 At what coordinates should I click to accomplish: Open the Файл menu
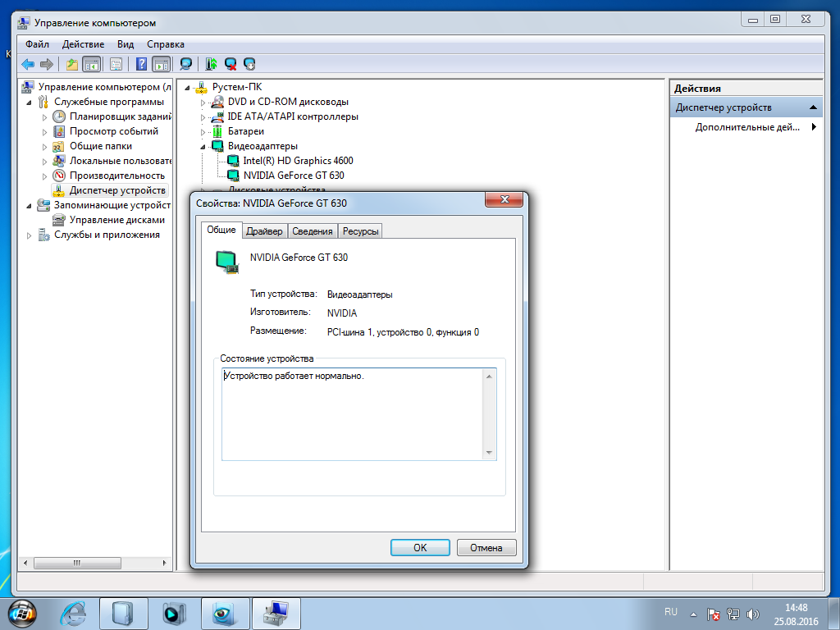point(37,44)
